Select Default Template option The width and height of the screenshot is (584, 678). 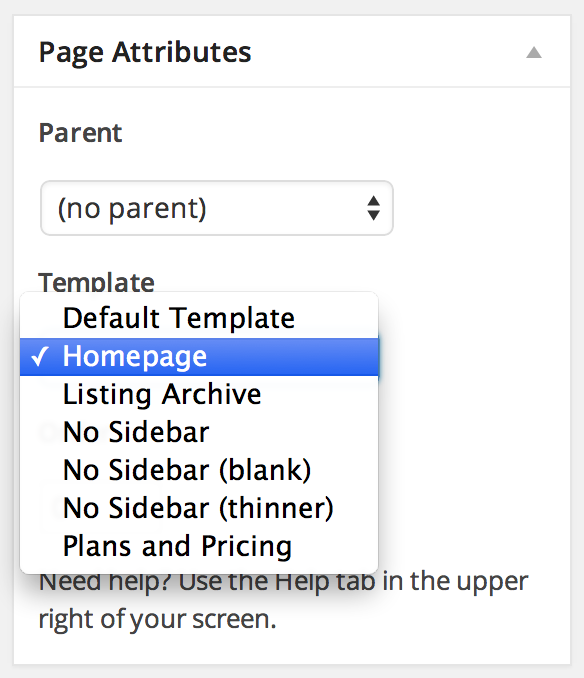click(199, 318)
